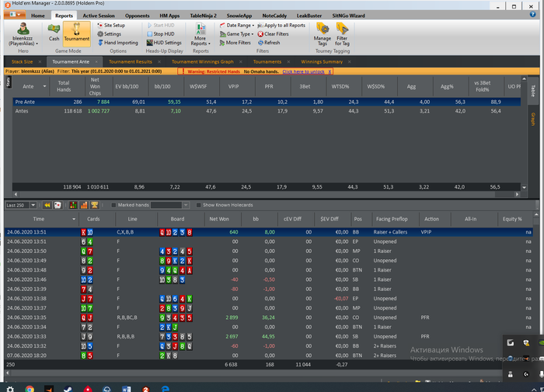Open the Marked hands combo box
This screenshot has height=392, width=544.
click(x=169, y=205)
